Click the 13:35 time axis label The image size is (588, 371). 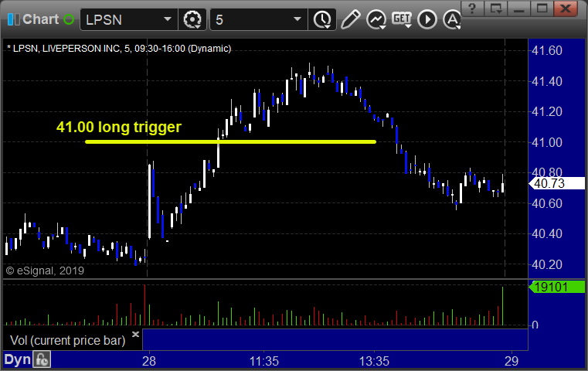(x=374, y=361)
